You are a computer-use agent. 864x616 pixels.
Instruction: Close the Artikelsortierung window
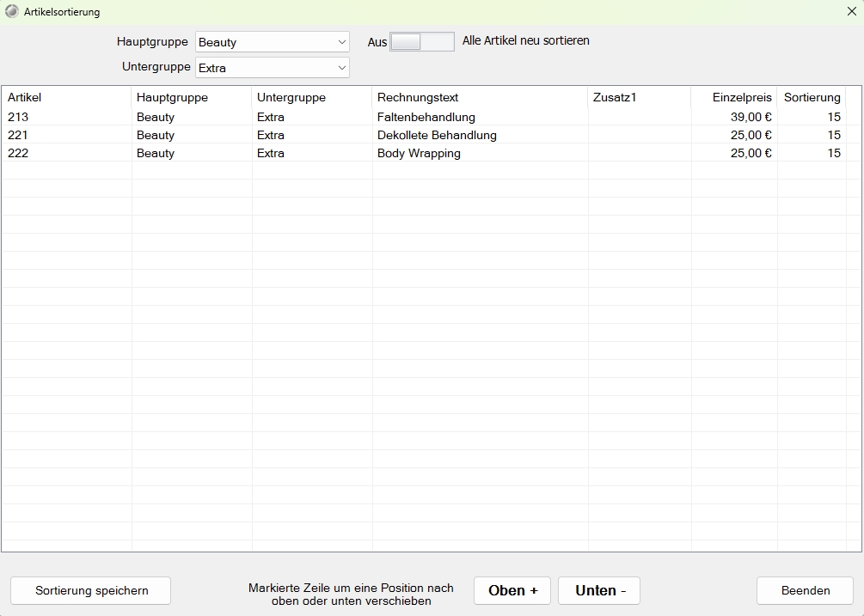851,12
